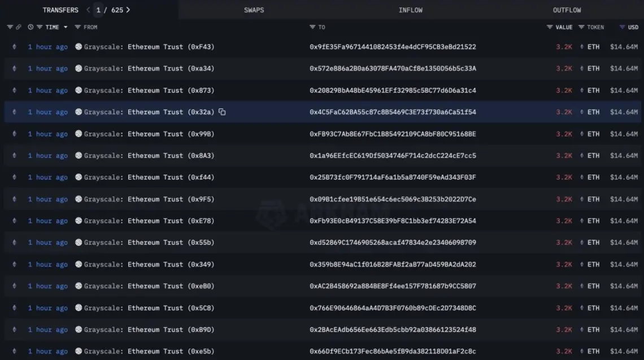The image size is (644, 360).
Task: Open recipient address 0x25B73fc0F791714aF6a1b5a8740F59eAd343F03F
Action: (393, 177)
